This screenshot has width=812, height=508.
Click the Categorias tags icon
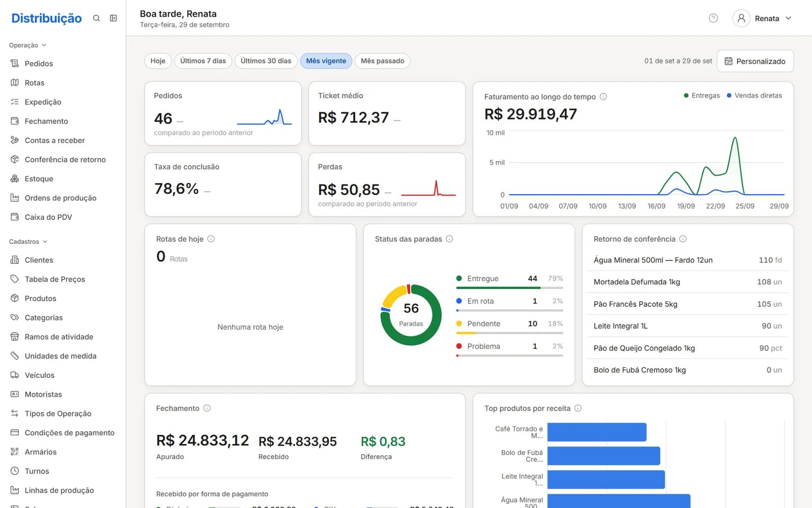(15, 317)
